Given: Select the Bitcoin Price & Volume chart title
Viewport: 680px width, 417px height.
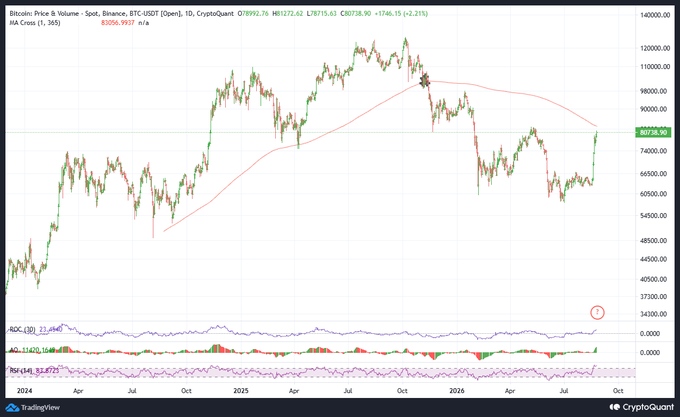Looking at the screenshot, I should tap(121, 13).
